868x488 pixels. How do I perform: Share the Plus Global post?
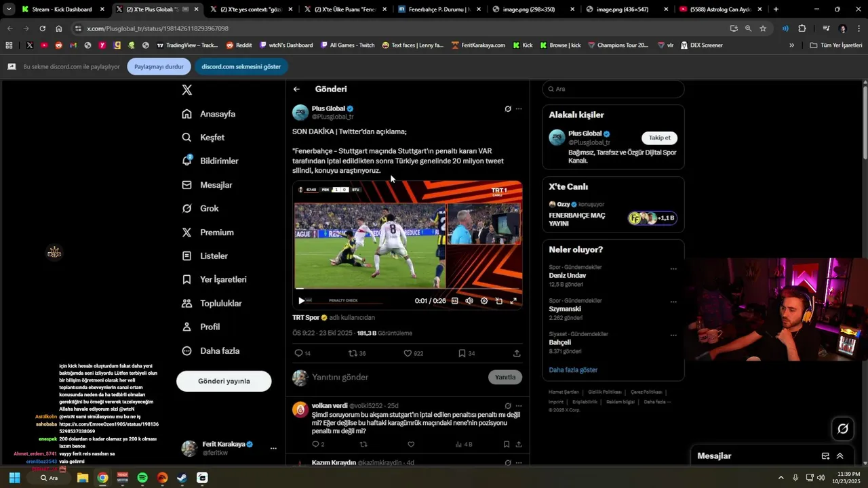tap(517, 353)
